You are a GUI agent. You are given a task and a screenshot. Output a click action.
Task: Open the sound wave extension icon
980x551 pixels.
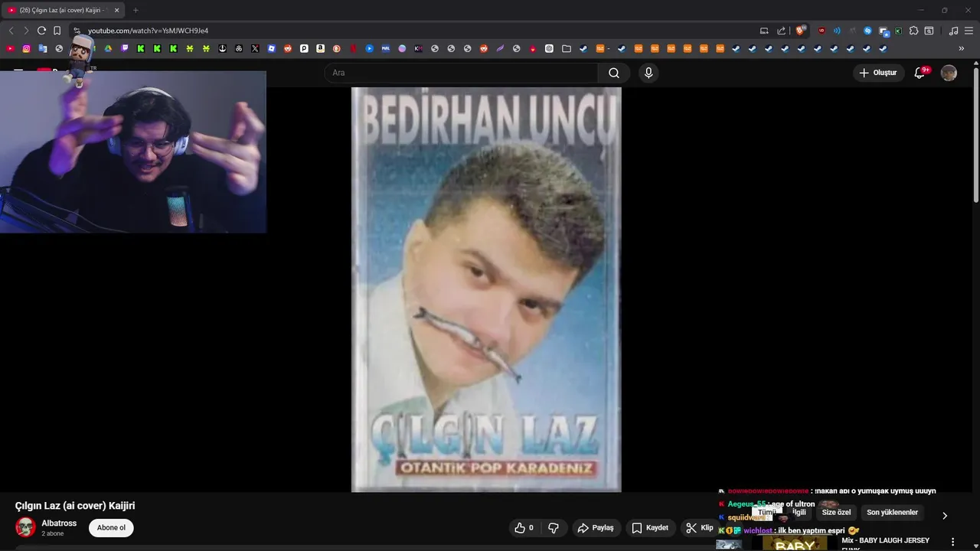point(837,31)
